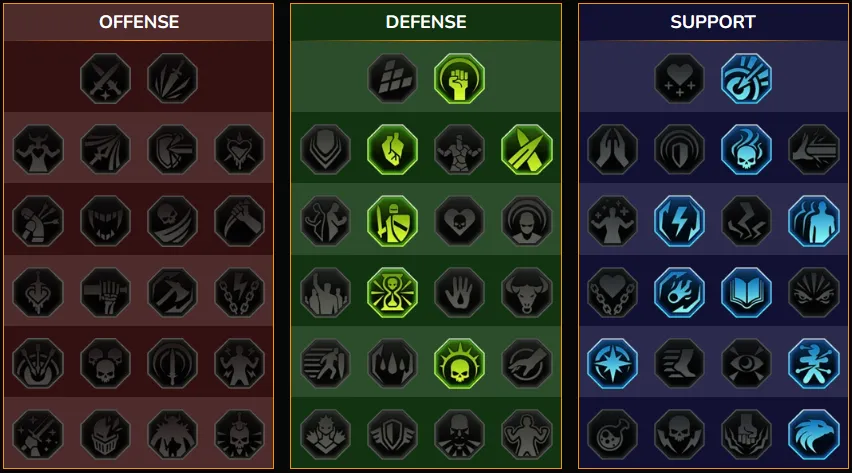The width and height of the screenshot is (852, 473).
Task: Choose the axe mastery in Offense
Action: click(173, 292)
